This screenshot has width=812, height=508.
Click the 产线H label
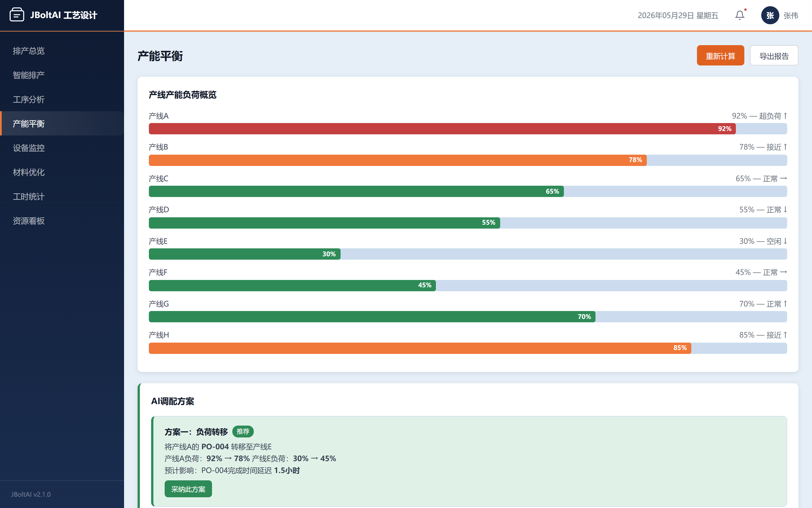coord(159,335)
